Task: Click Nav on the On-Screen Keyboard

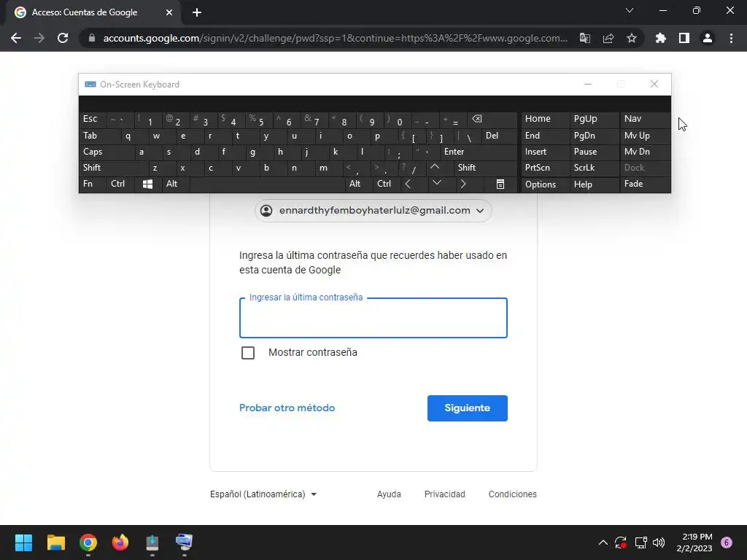Action: (645, 119)
